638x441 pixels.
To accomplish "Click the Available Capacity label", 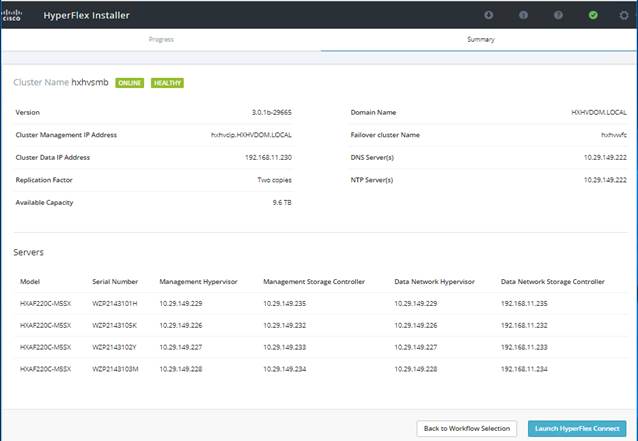I will click(44, 203).
